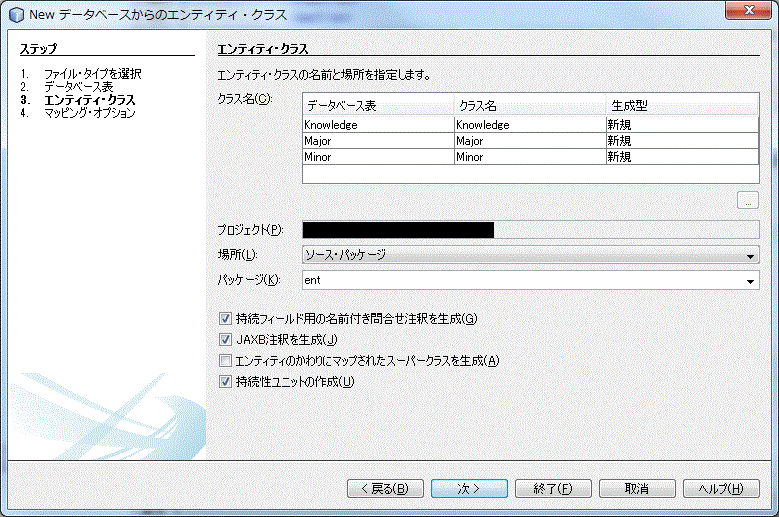Edit the Knowledge class name cell
The height and width of the screenshot is (517, 779).
coord(530,125)
